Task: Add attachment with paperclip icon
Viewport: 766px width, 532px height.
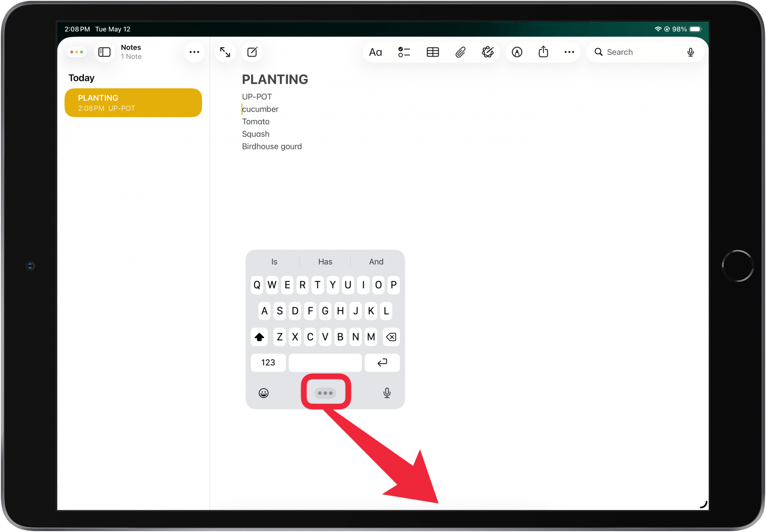Action: (x=461, y=52)
